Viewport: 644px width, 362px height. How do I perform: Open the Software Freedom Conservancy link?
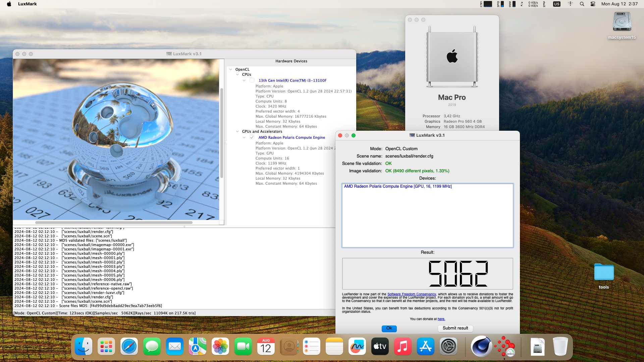[x=412, y=294]
